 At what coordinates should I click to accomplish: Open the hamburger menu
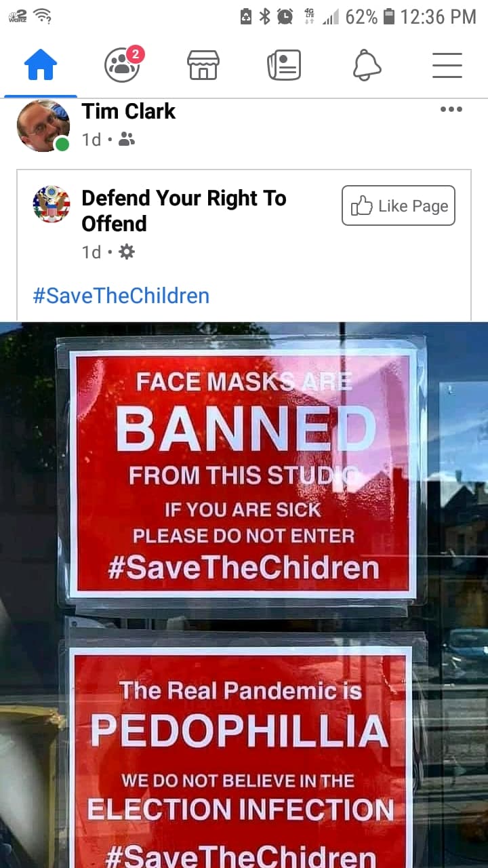[x=447, y=66]
